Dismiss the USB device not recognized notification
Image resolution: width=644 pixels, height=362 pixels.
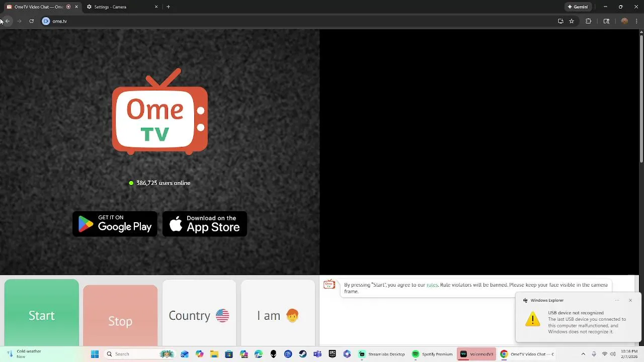coord(630,300)
